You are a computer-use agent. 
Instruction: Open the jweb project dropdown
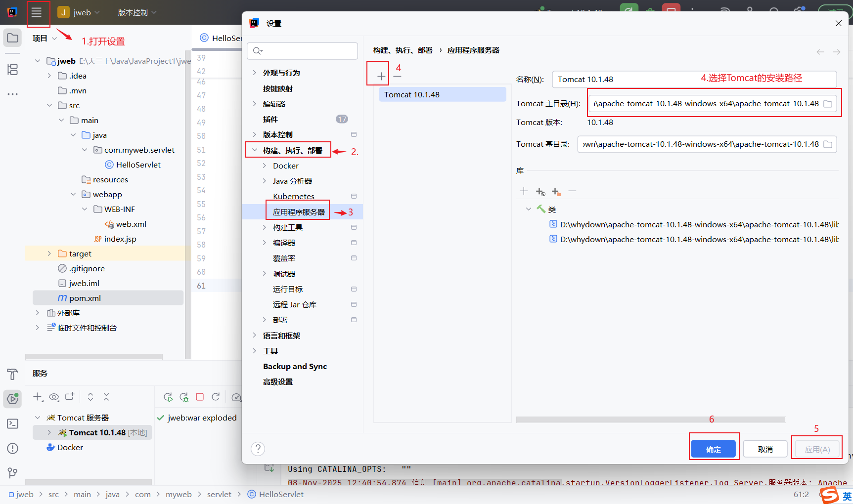[x=79, y=12]
